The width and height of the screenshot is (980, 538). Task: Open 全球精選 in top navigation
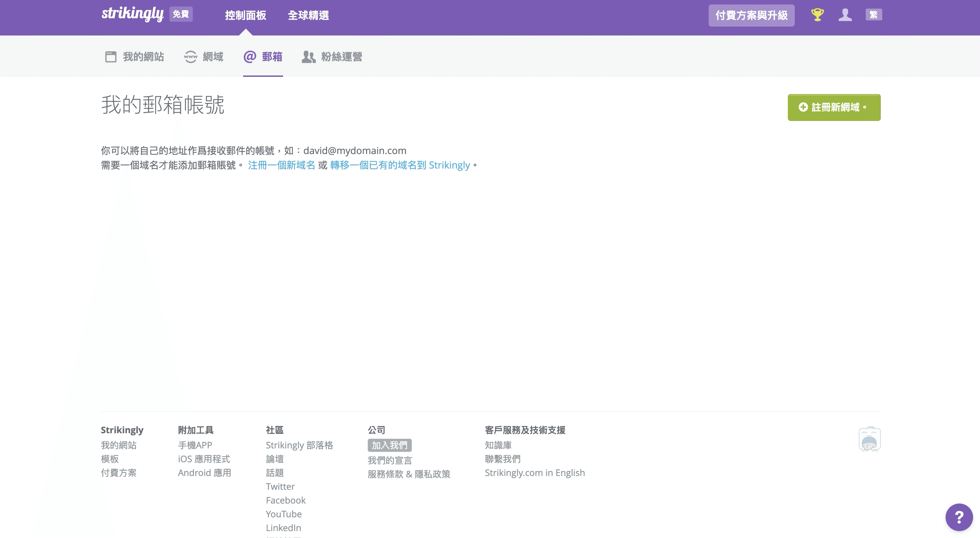click(308, 16)
